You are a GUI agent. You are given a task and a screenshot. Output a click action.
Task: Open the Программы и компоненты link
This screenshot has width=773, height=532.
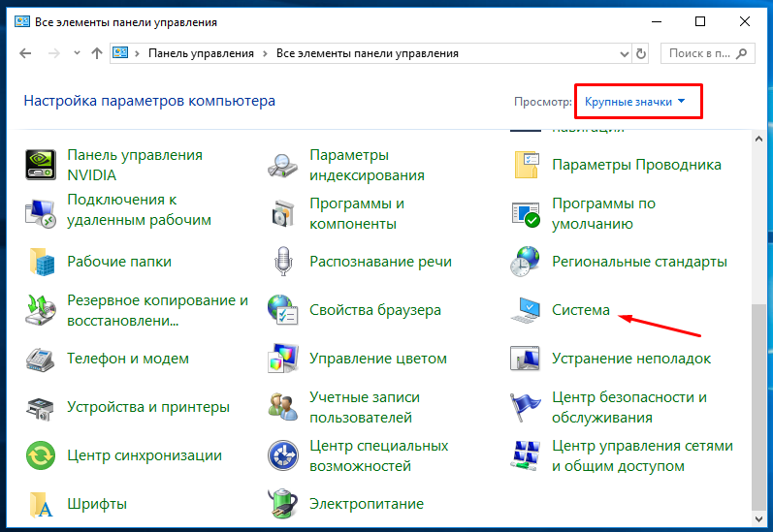(x=356, y=213)
